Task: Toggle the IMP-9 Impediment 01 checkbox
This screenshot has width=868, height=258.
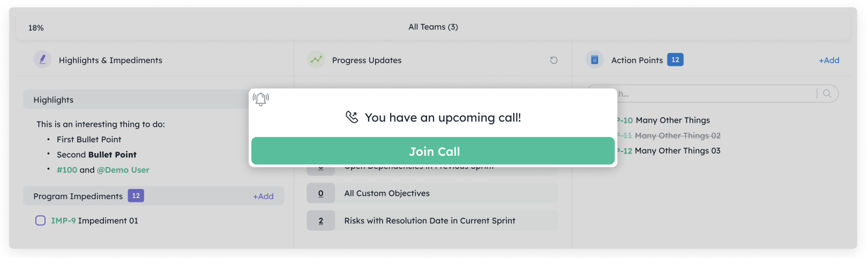Action: click(x=40, y=221)
